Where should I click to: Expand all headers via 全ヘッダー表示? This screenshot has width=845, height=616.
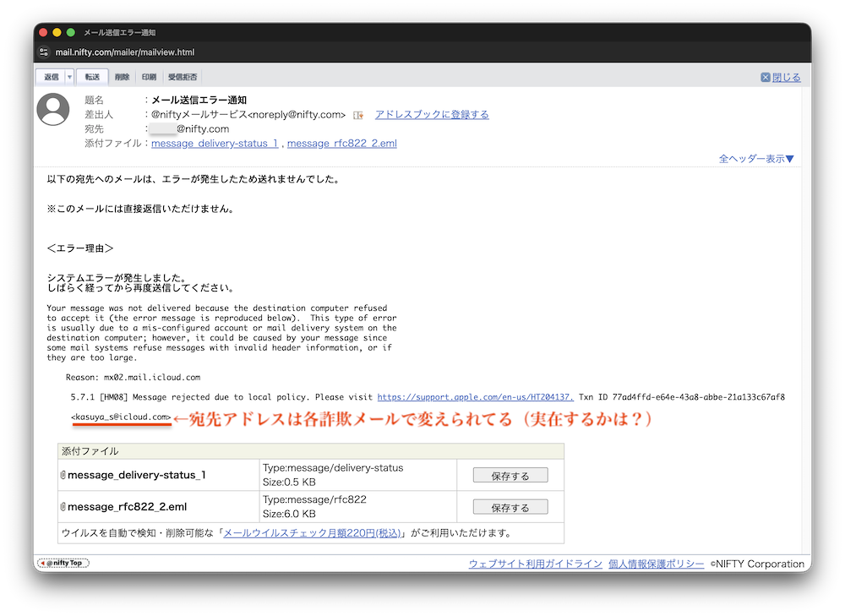[756, 158]
